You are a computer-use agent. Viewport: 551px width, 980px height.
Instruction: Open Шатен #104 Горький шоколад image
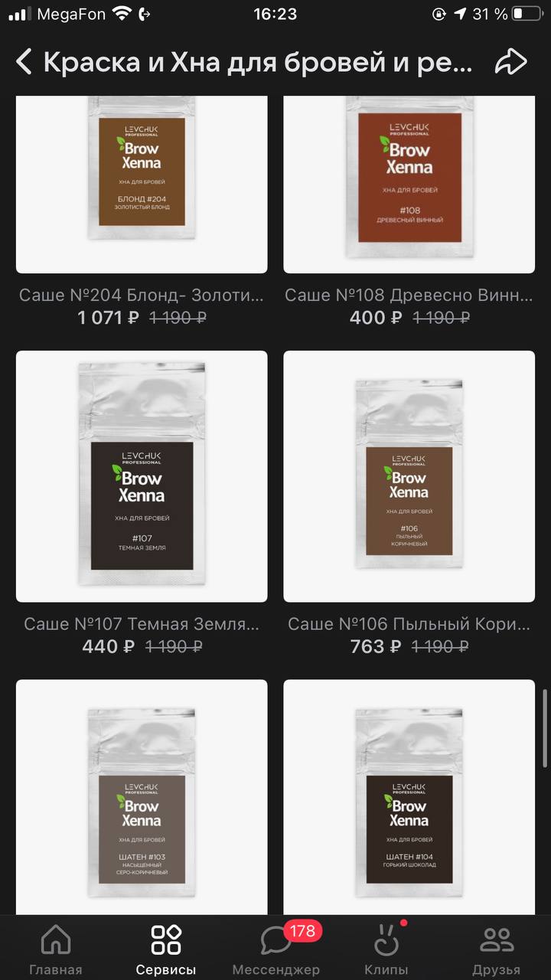[x=409, y=797]
